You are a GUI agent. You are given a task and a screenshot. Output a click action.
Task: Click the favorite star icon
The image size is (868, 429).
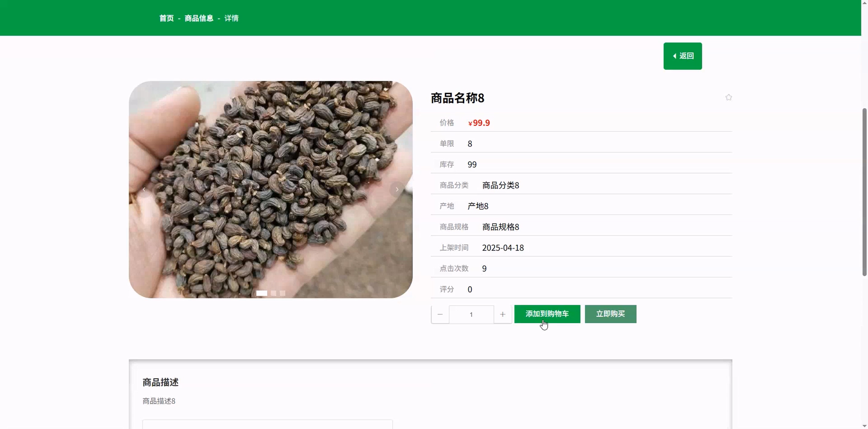tap(728, 98)
